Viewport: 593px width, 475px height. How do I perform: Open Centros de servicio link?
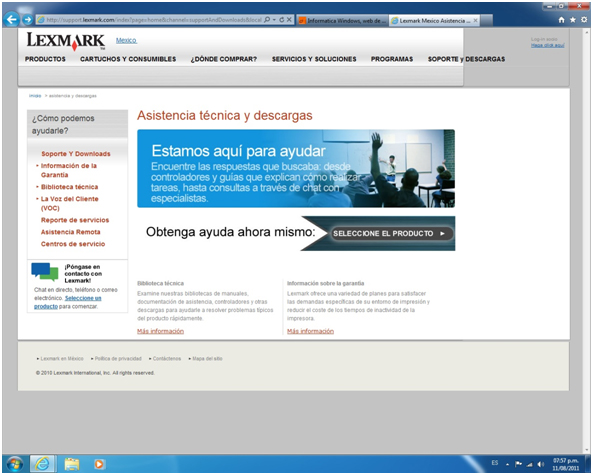pos(73,244)
